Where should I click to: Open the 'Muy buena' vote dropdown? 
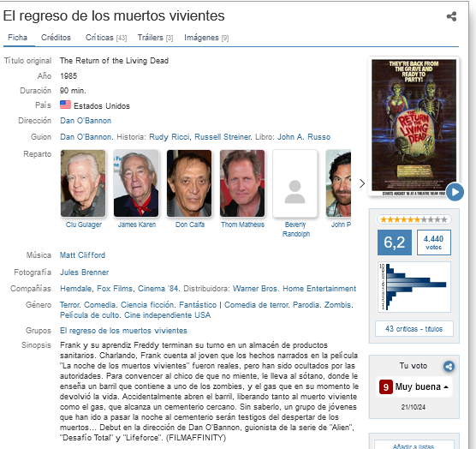(x=414, y=386)
